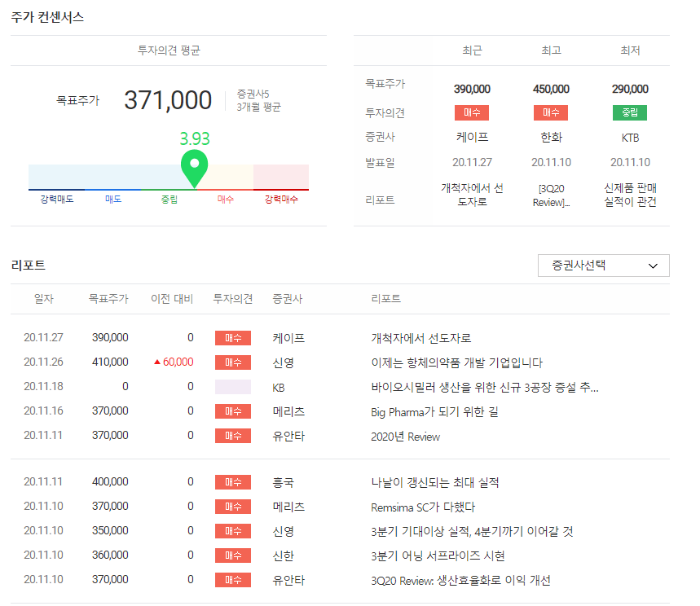Click the 일자 column header
The image size is (700, 606).
(x=44, y=299)
